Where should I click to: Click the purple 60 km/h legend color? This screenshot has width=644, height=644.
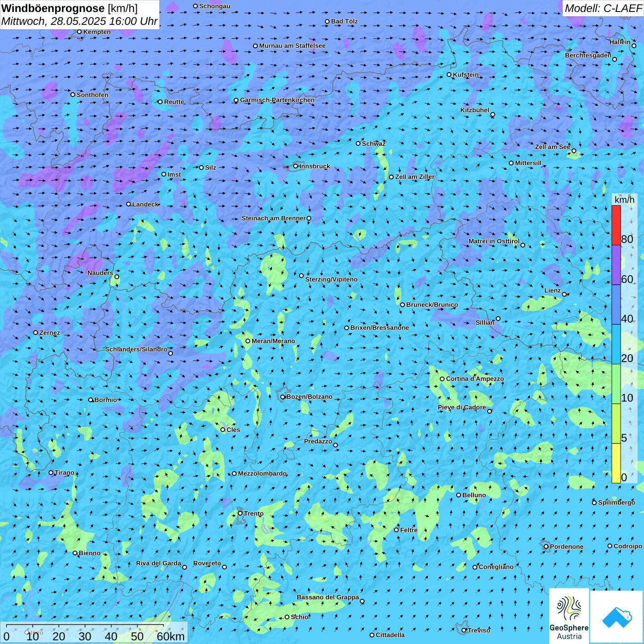pyautogui.click(x=616, y=265)
